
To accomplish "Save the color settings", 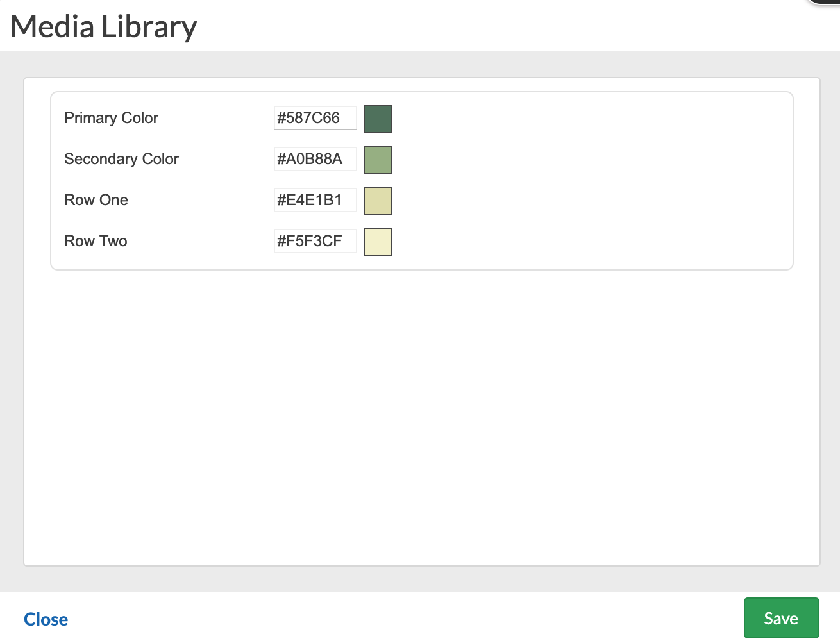I will [x=781, y=618].
